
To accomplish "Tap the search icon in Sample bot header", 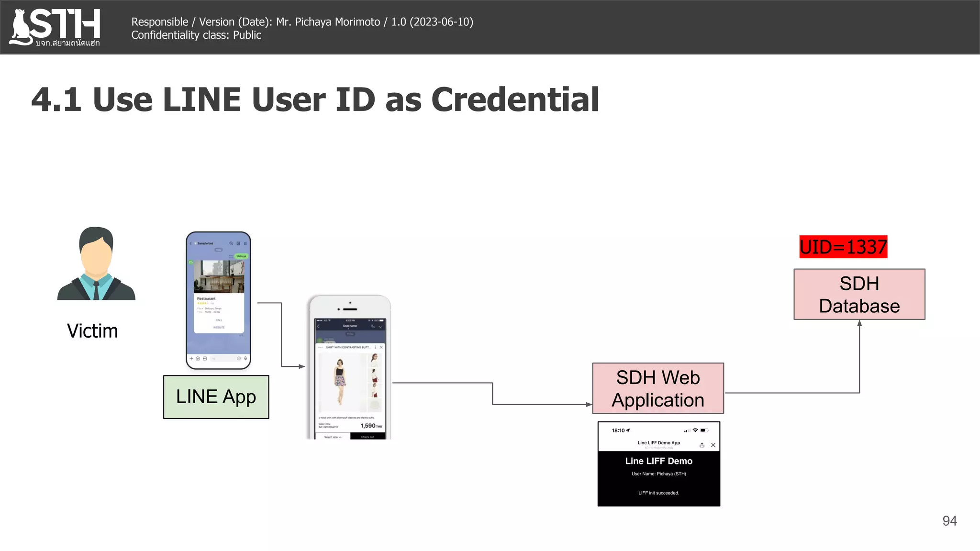I will (x=231, y=243).
